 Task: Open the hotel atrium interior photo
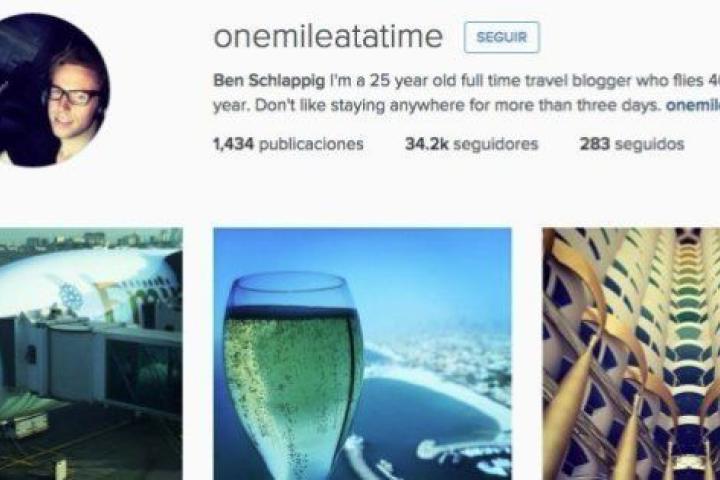click(631, 354)
